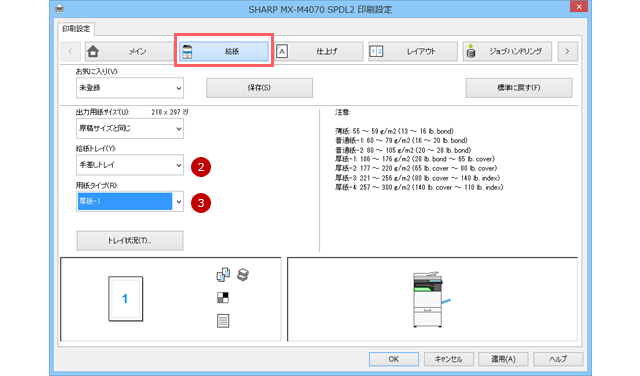Click the printer icon in the title bar

click(60, 8)
